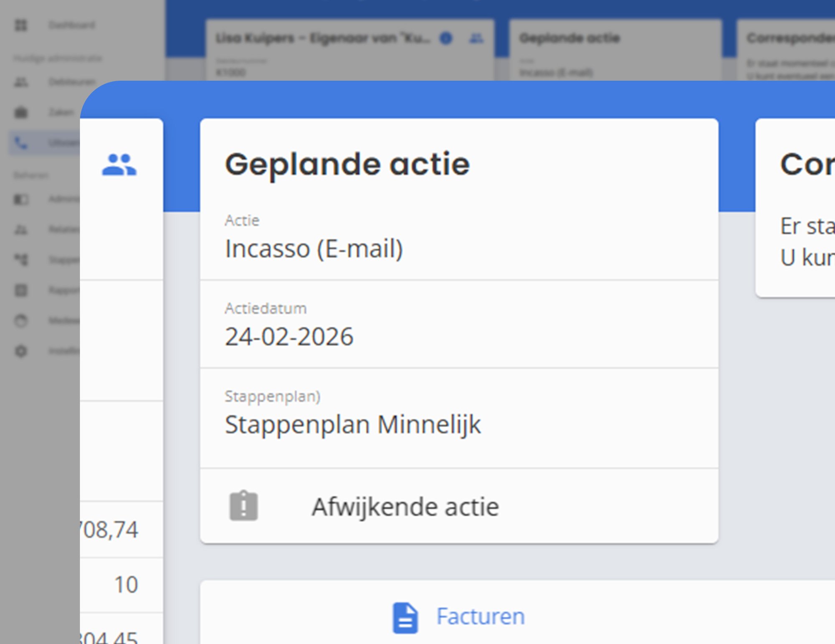The height and width of the screenshot is (644, 835).
Task: Select the Stappenplan flow icon in sidebar
Action: click(21, 259)
